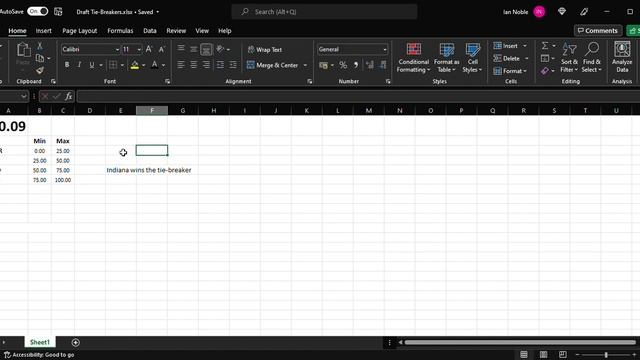Apply Bold formatting

tap(67, 65)
